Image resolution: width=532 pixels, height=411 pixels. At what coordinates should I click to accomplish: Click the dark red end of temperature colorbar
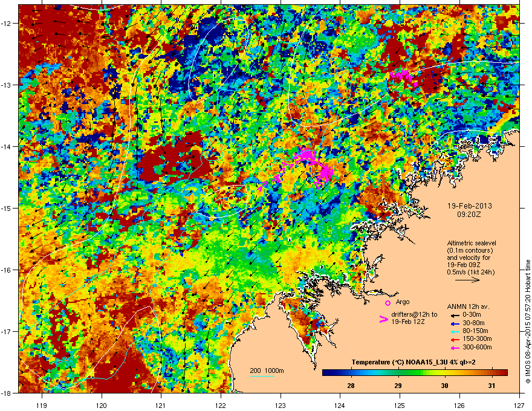click(504, 372)
